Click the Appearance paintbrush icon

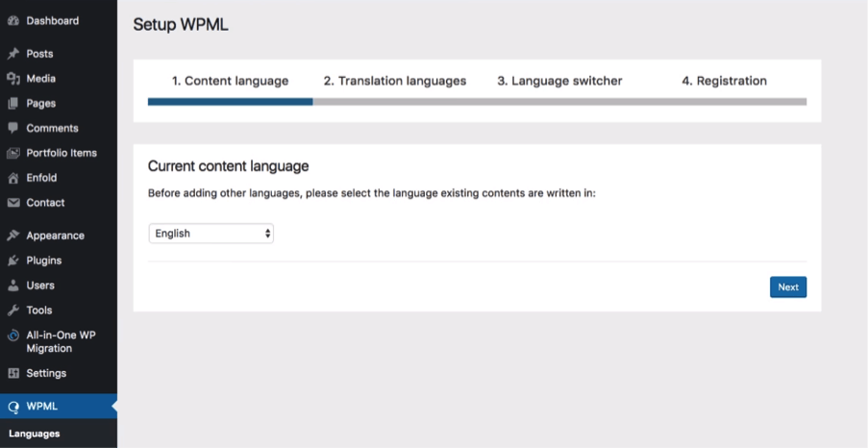pos(13,236)
